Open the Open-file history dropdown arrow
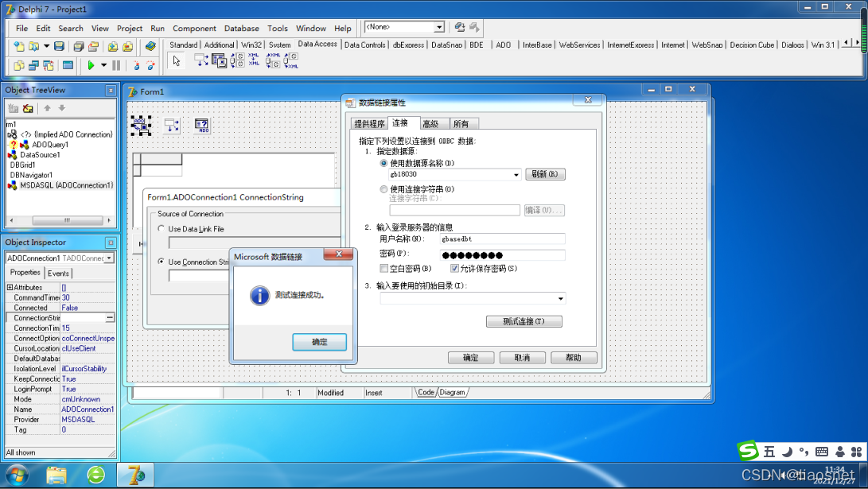This screenshot has height=489, width=868. 46,46
